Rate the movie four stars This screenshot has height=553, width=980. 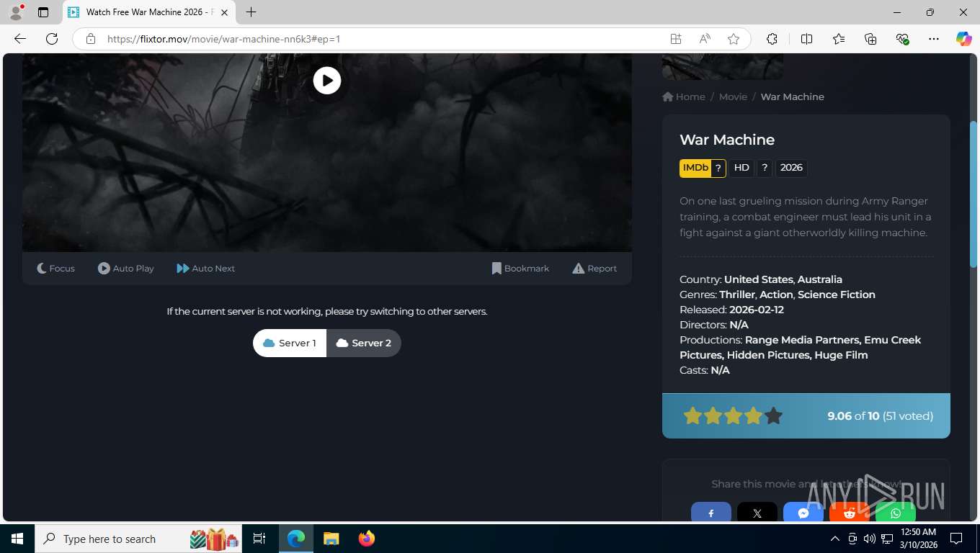click(x=753, y=415)
